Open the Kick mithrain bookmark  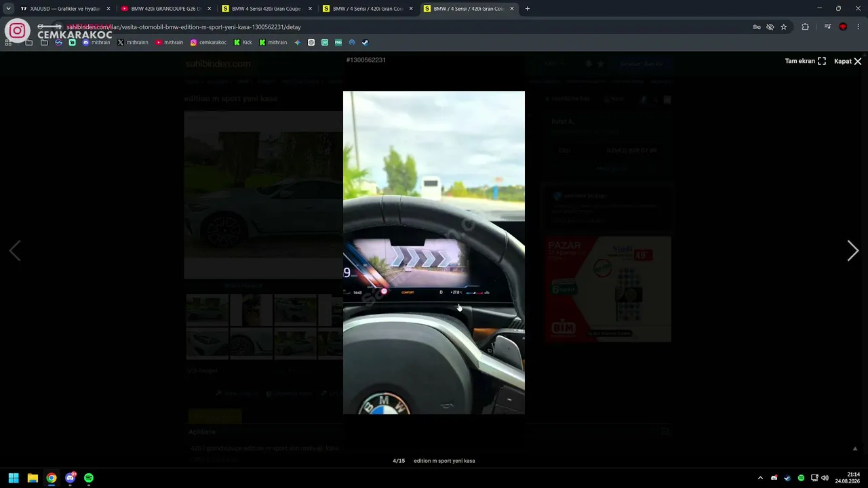coord(273,43)
